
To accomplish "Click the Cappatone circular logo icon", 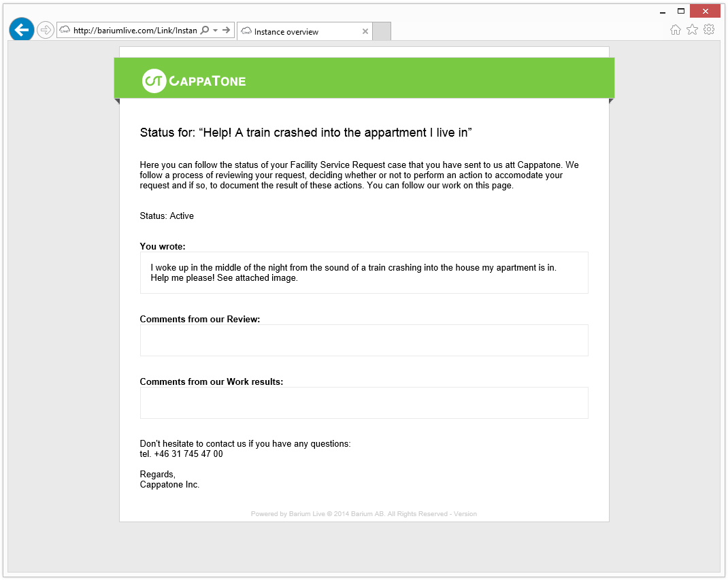I will click(x=154, y=81).
